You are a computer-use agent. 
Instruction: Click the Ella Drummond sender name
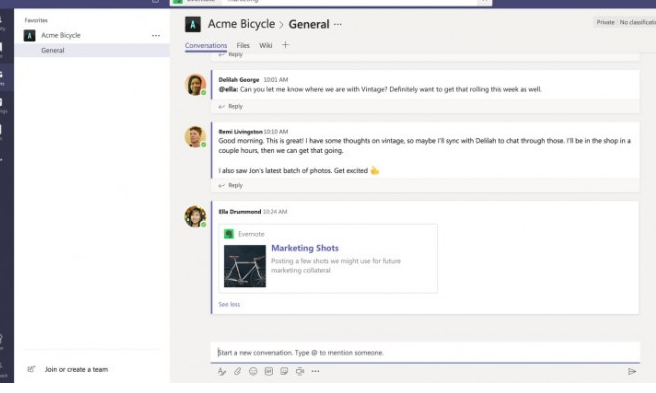pyautogui.click(x=240, y=212)
